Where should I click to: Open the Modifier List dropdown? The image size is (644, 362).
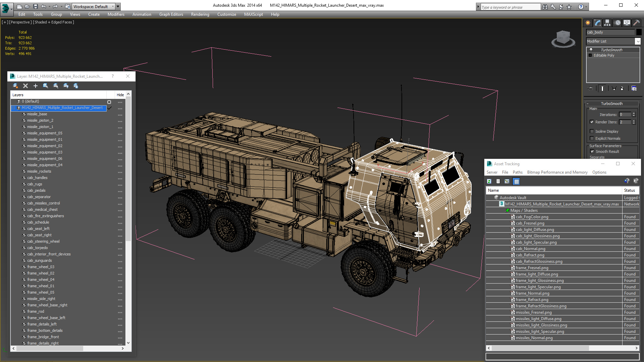coord(638,41)
